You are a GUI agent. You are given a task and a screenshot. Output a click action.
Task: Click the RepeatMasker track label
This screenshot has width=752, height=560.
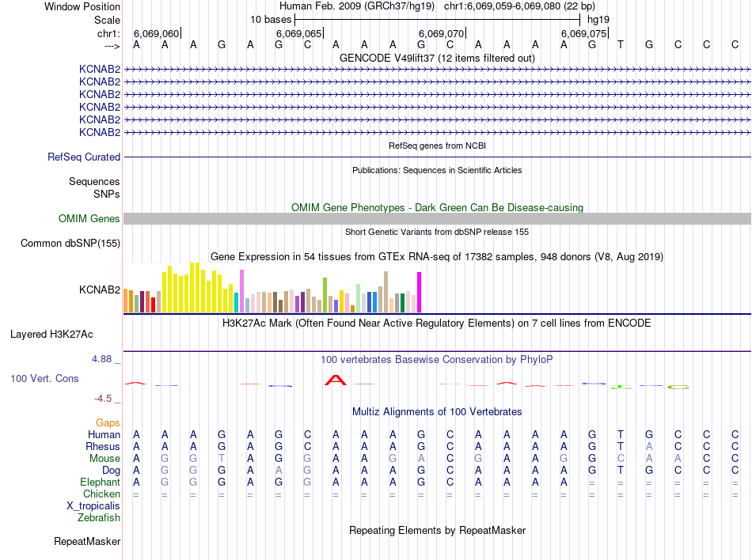(87, 542)
